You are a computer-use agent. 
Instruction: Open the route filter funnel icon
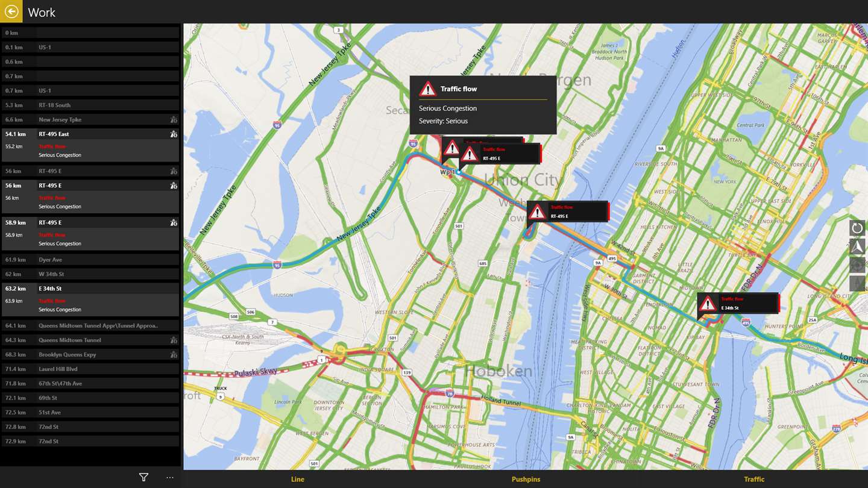coord(143,477)
